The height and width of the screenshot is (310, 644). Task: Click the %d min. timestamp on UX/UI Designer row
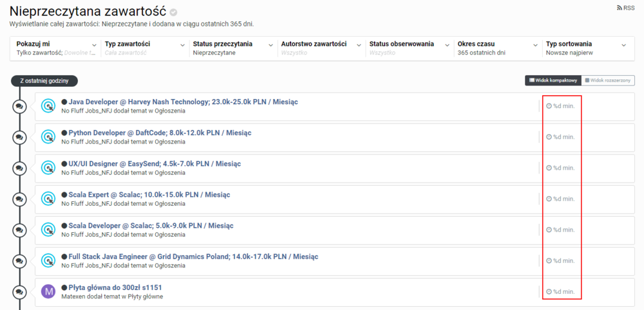561,168
